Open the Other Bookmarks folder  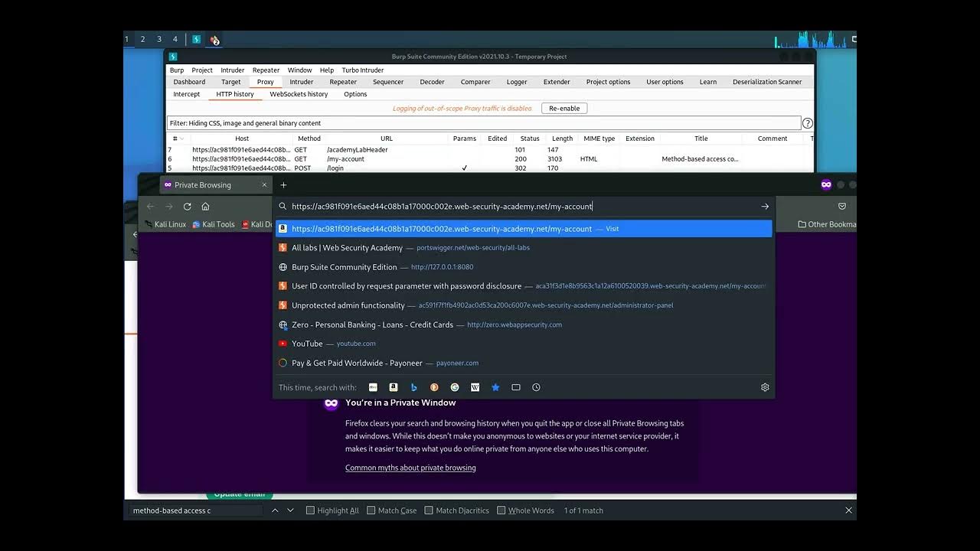[x=827, y=224]
